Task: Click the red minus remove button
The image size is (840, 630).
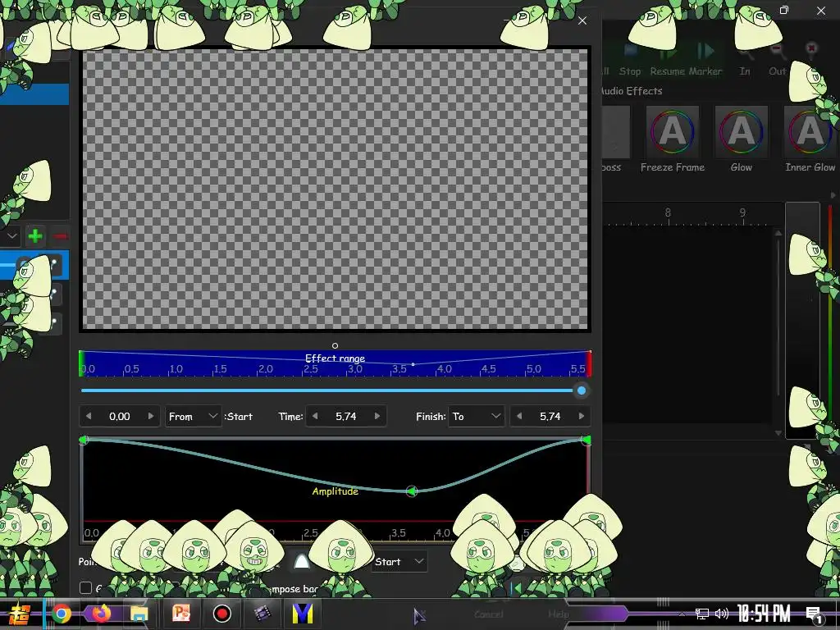Action: click(60, 235)
